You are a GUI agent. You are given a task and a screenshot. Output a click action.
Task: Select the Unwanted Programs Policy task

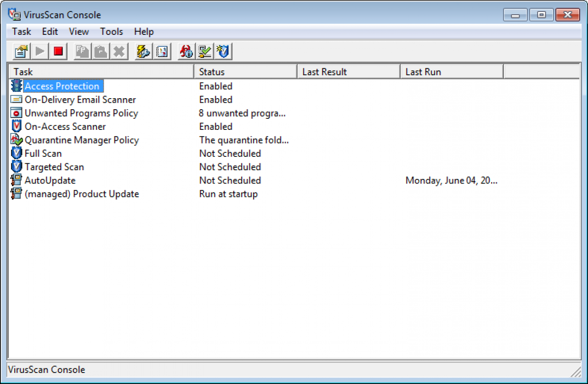pos(81,113)
